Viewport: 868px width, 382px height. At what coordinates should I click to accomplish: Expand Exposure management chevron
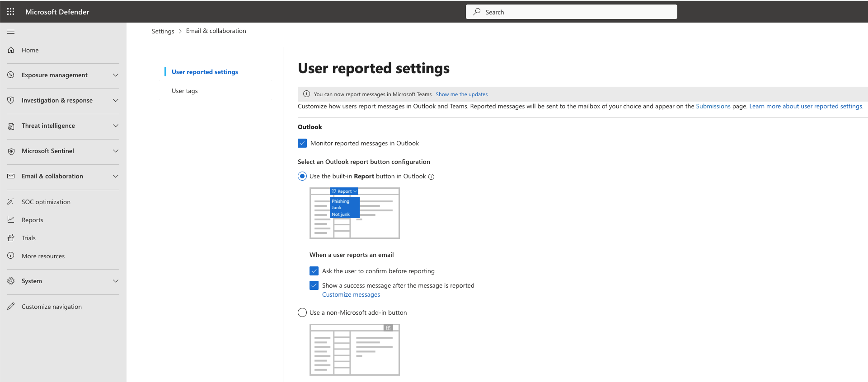116,75
